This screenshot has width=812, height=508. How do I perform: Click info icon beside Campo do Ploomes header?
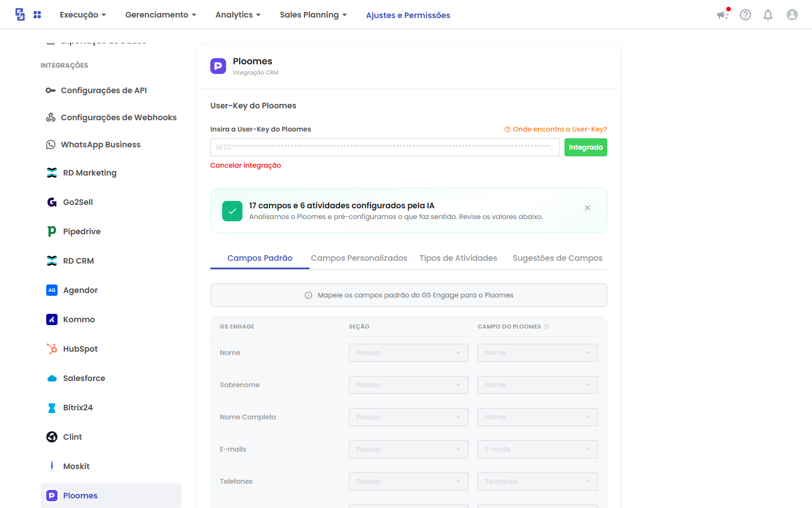point(546,327)
